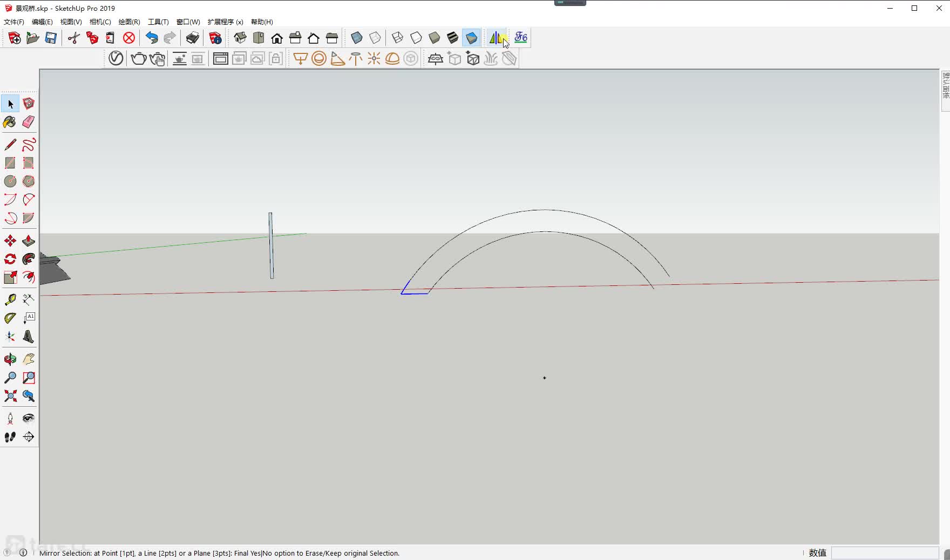
Task: Switch to Iso view house icon
Action: [240, 38]
